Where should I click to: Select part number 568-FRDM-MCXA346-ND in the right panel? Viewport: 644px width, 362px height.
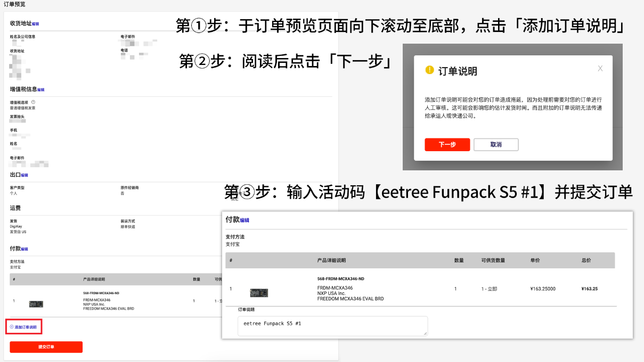tap(340, 279)
